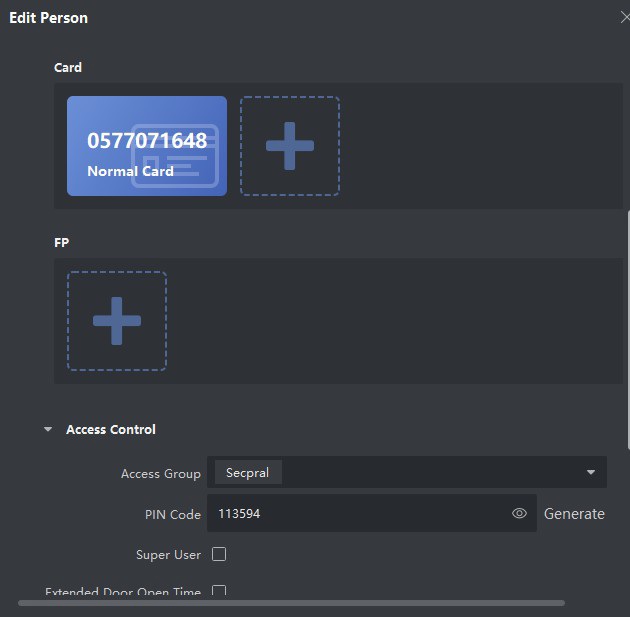
Task: Click the plus icon to add a card
Action: [289, 146]
